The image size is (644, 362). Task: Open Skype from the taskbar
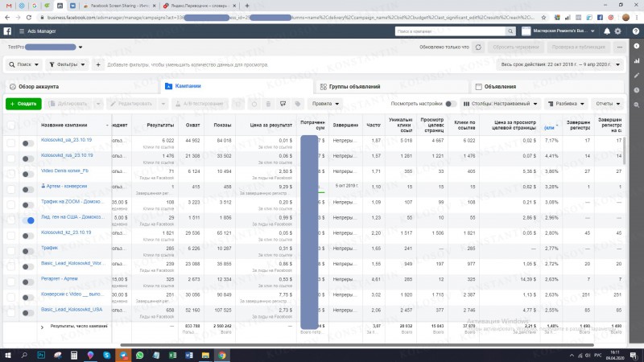[x=107, y=355]
